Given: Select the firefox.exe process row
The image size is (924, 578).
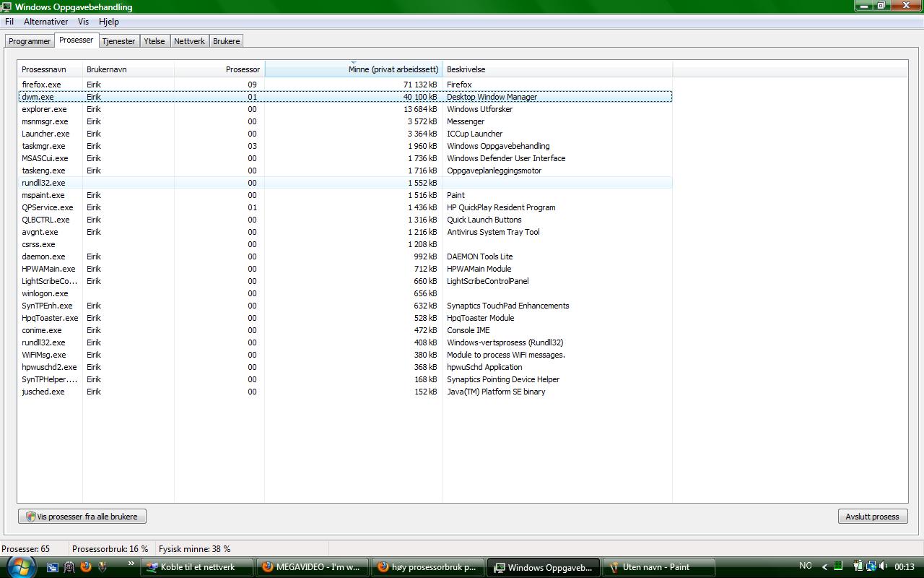Looking at the screenshot, I should click(x=345, y=85).
